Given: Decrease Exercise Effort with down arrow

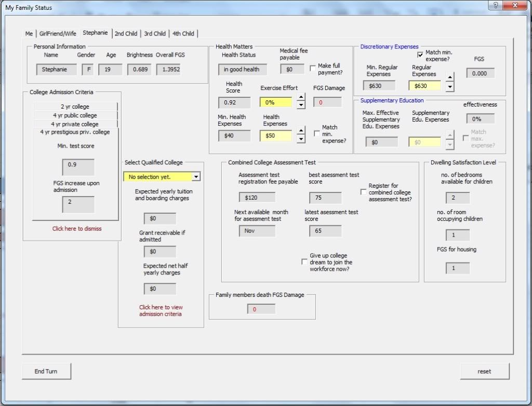Looking at the screenshot, I should (301, 105).
